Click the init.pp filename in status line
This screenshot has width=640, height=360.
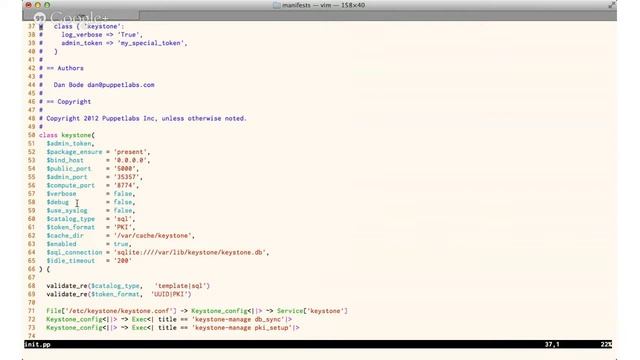click(x=37, y=344)
